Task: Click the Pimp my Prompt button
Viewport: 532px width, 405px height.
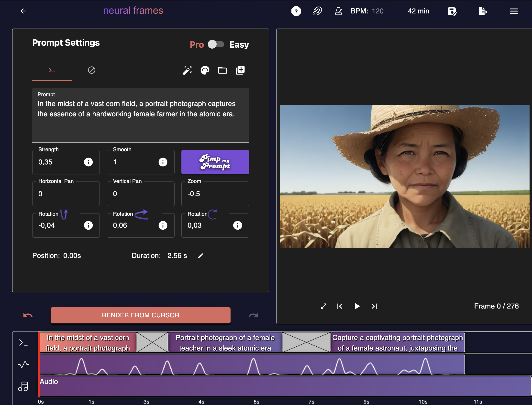Action: coord(215,162)
